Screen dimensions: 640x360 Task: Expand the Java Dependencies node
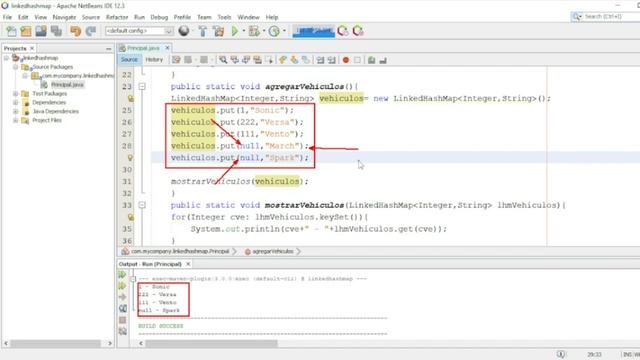pos(16,111)
